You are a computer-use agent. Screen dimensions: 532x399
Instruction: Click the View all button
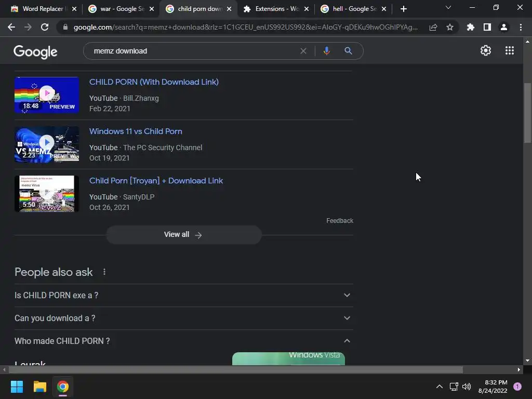pos(183,234)
